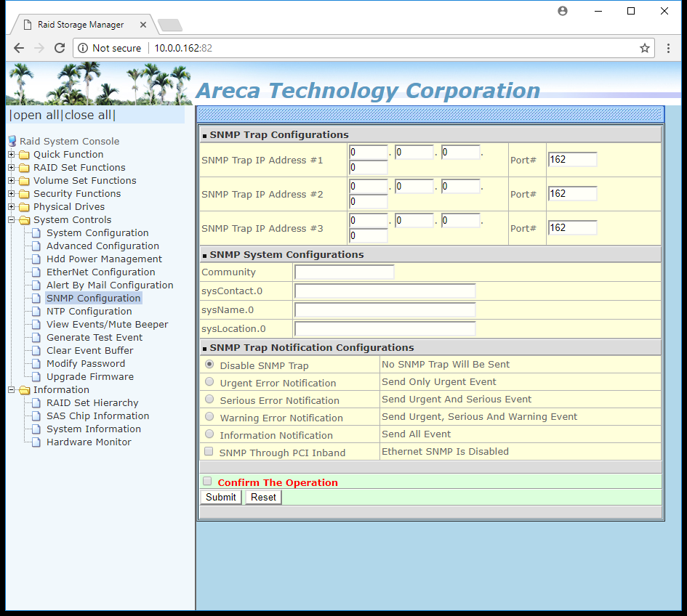Click the Information open folder icon
The image size is (687, 616).
coord(25,389)
